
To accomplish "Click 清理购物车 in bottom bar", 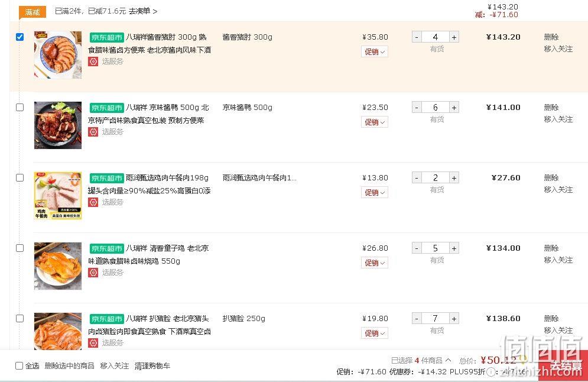I will pyautogui.click(x=152, y=365).
